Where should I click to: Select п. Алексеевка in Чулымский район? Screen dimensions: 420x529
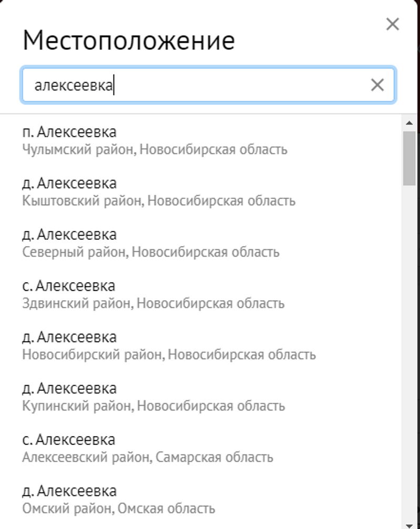[69, 132]
